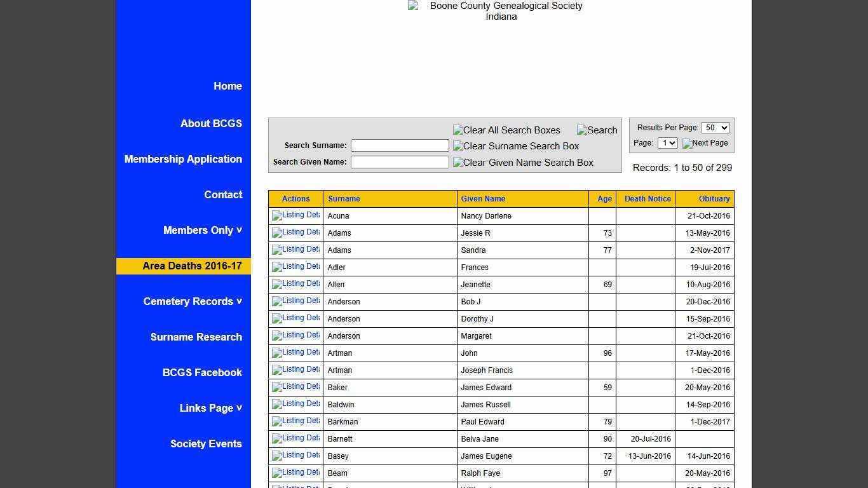This screenshot has width=868, height=488.
Task: Open Listing Details for Jeanette Allen
Action: [295, 284]
